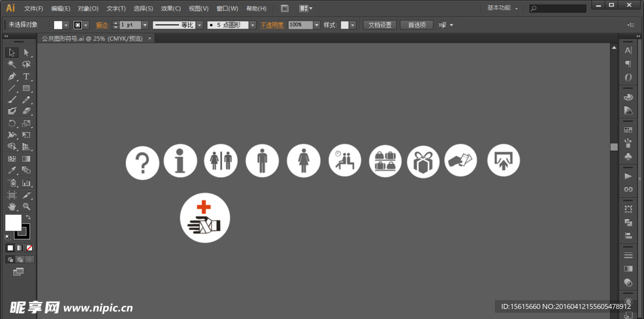644x319 pixels.
Task: Select the Shape Builder tool
Action: coord(12,146)
